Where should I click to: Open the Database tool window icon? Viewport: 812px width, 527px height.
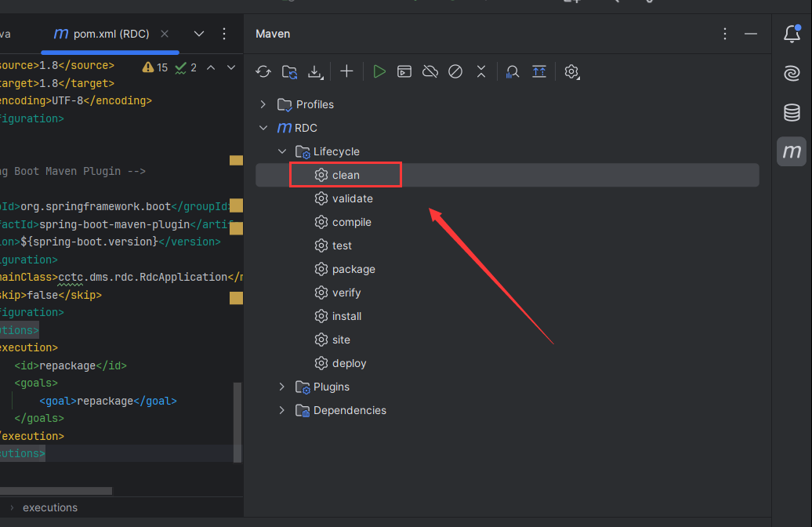pos(792,113)
